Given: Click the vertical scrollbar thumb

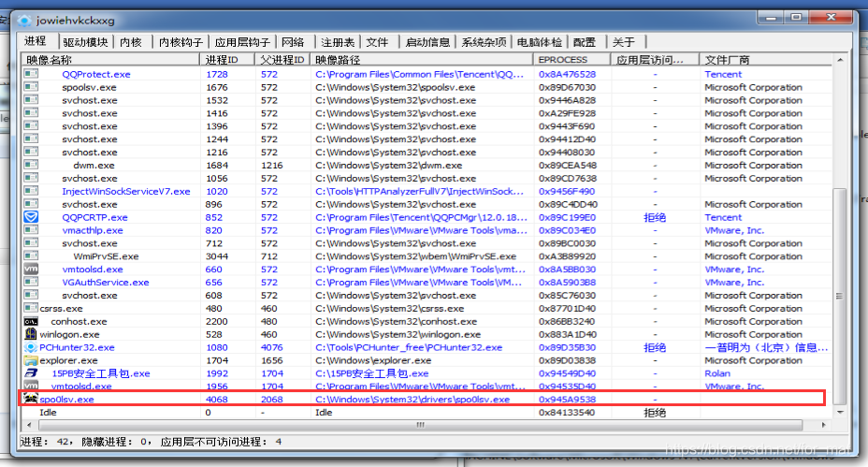Looking at the screenshot, I should (x=840, y=296).
